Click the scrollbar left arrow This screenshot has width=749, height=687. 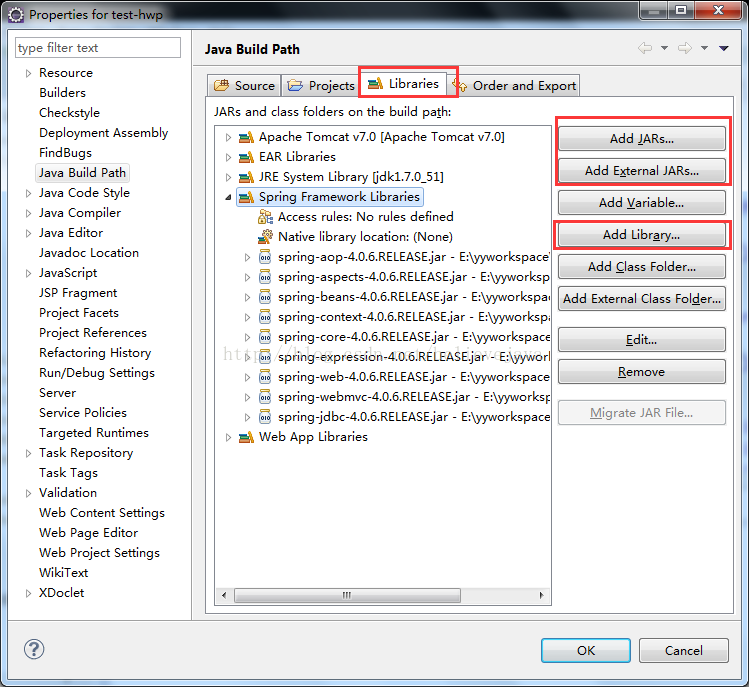(224, 595)
